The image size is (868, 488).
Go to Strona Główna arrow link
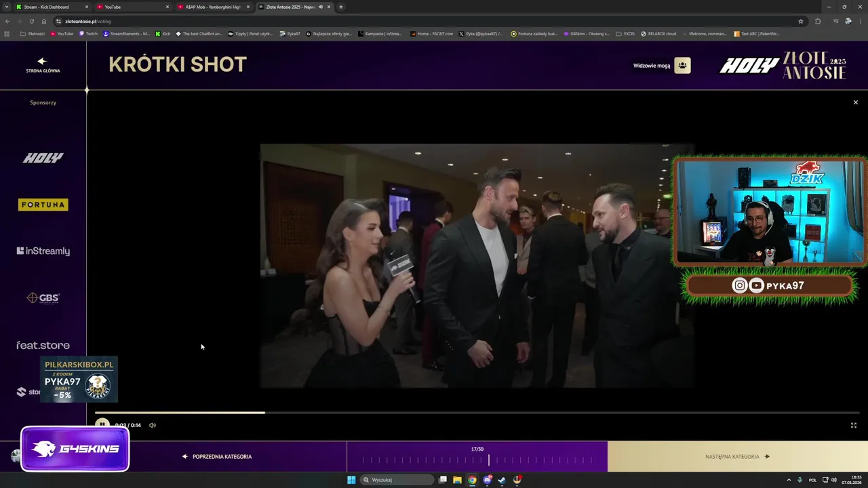[43, 64]
